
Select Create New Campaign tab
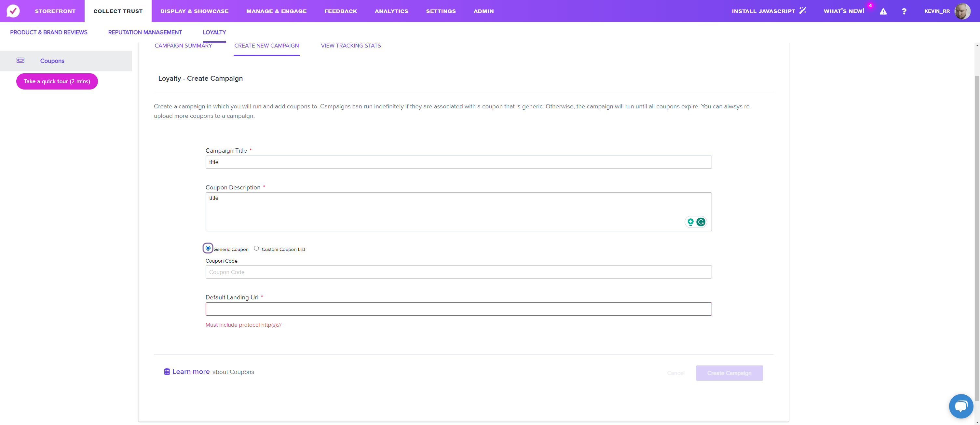(x=267, y=46)
